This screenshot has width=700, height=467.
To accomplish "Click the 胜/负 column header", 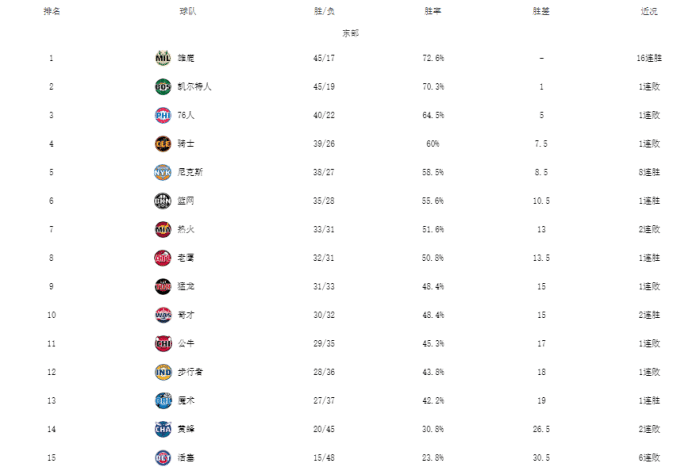I will click(x=323, y=12).
